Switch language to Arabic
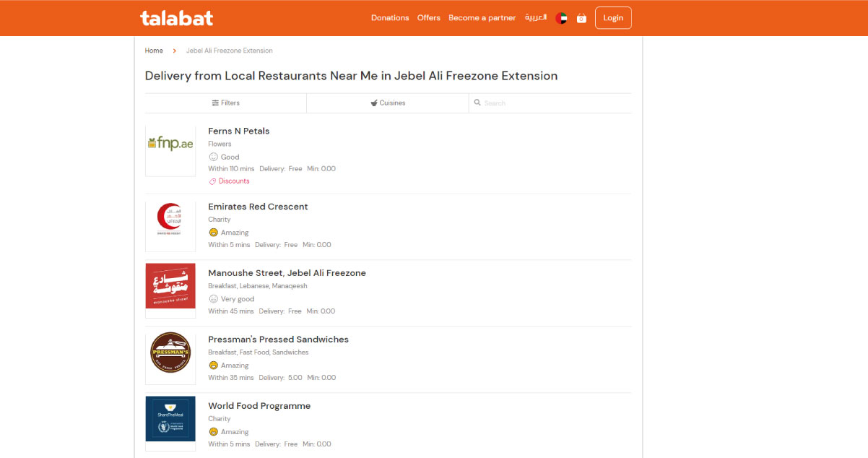Screen dimensions: 868x458 click(x=535, y=18)
